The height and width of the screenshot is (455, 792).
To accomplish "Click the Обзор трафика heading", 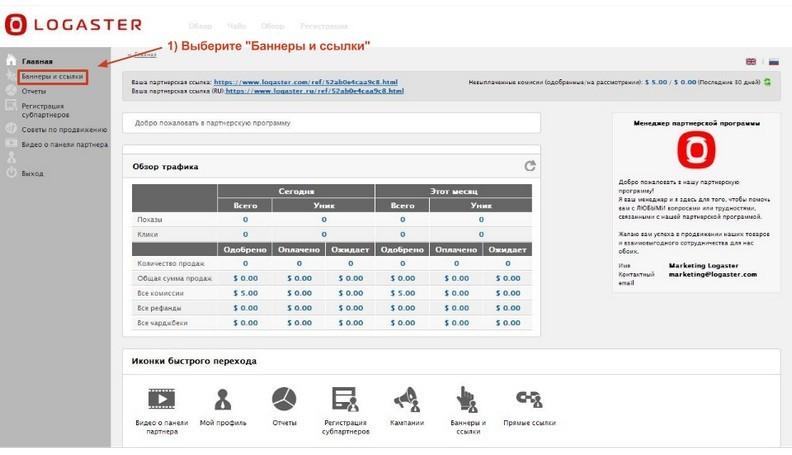I will pyautogui.click(x=165, y=167).
